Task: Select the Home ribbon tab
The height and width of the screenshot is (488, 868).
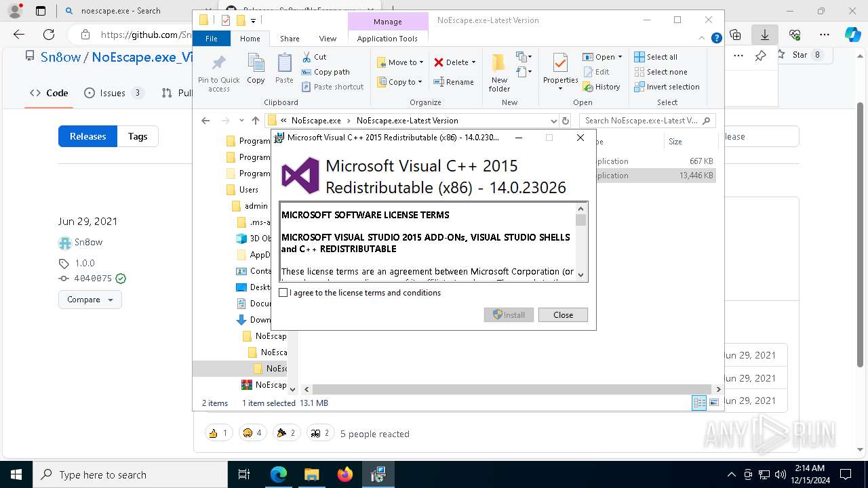Action: pos(250,39)
